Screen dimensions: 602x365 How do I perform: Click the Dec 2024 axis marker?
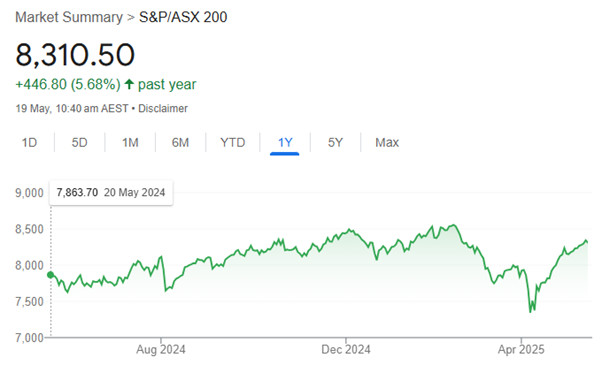pyautogui.click(x=346, y=349)
